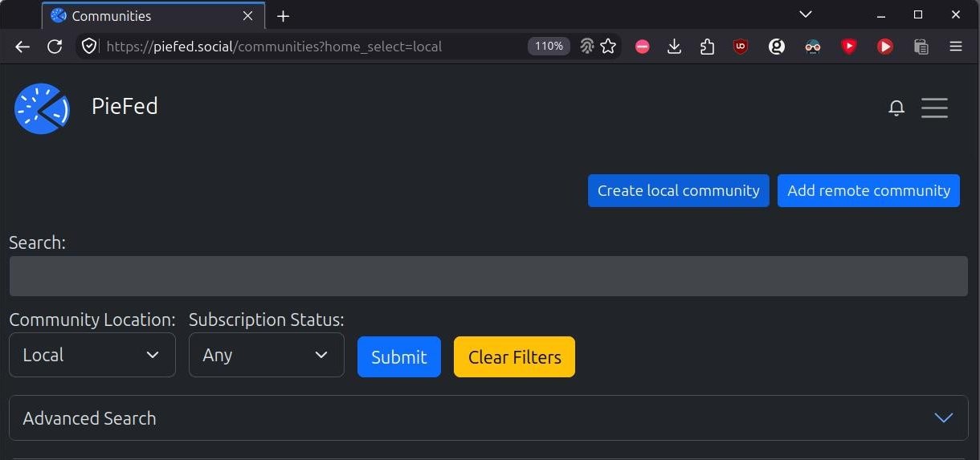Reload the current page
This screenshot has width=980, height=460.
(x=55, y=47)
